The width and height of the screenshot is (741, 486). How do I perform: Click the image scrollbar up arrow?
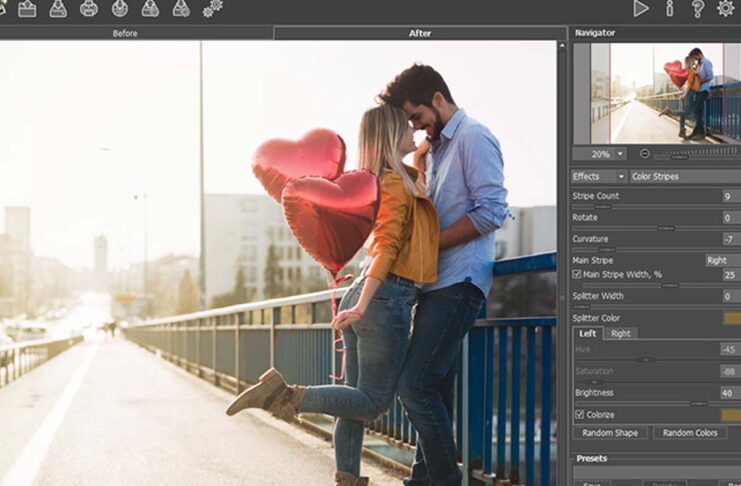coord(562,46)
